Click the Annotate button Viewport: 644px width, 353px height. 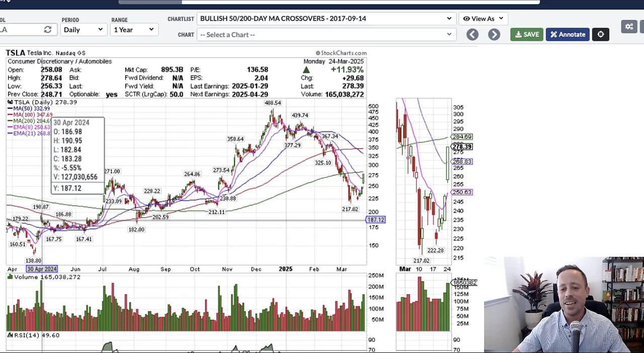coord(568,34)
